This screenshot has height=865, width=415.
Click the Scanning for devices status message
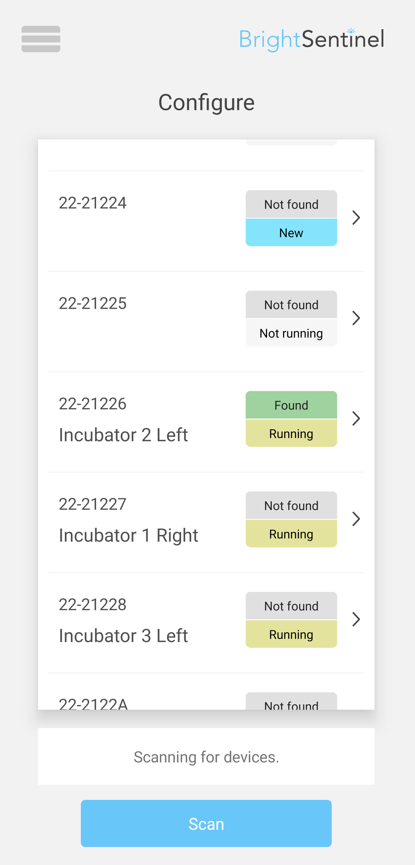pos(206,757)
